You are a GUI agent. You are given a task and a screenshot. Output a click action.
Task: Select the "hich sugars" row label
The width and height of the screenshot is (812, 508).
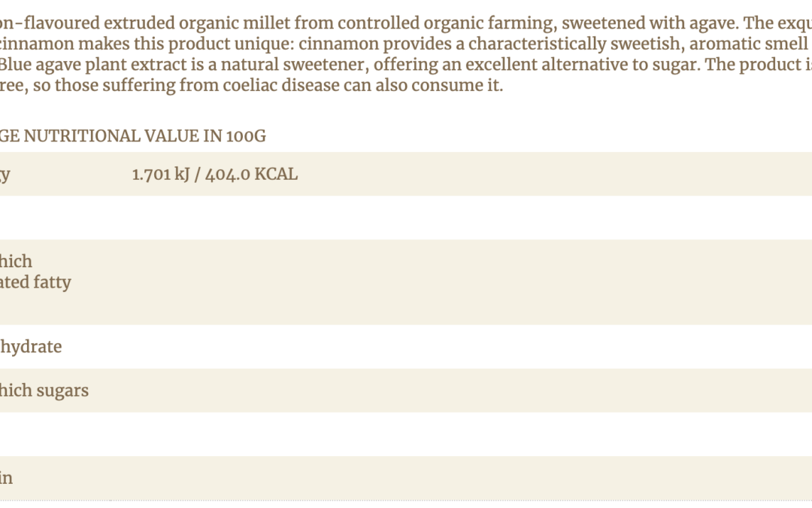click(44, 391)
